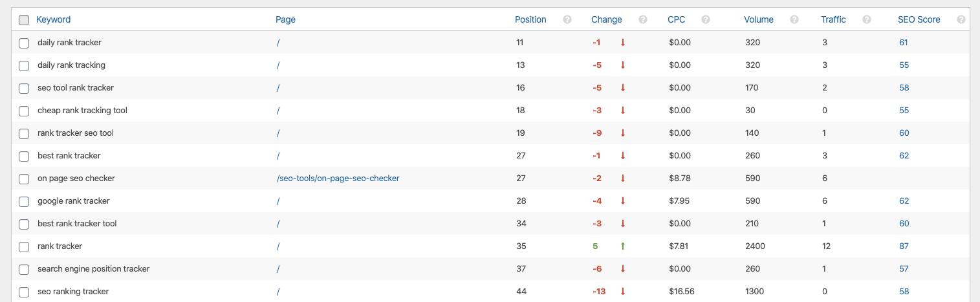
Task: Click SEO Score 61 for daily rank tracker
Action: [904, 43]
